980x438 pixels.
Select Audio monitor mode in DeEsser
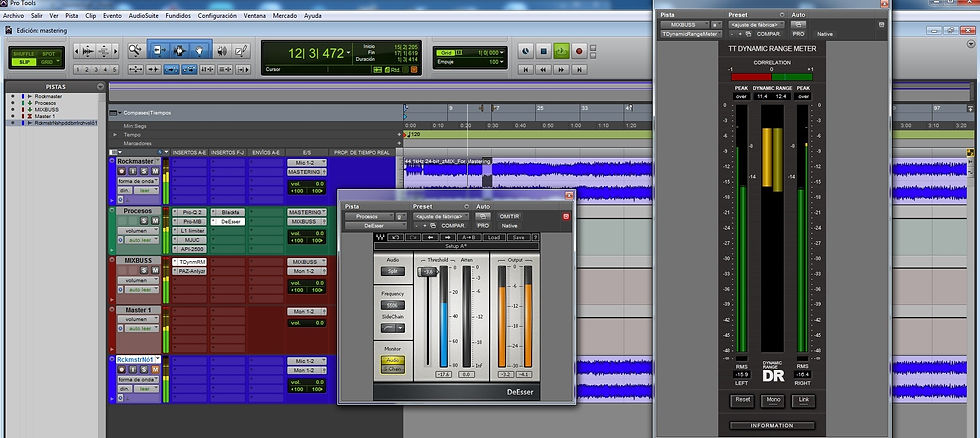click(x=393, y=361)
